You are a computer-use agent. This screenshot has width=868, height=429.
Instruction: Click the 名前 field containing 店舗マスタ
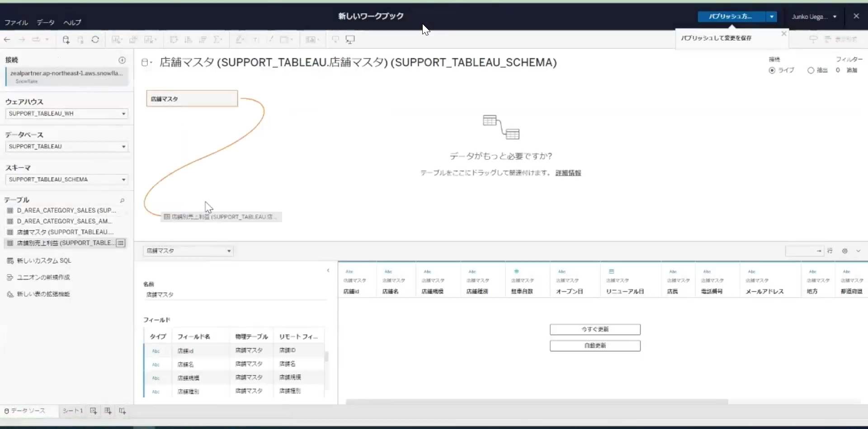[235, 294]
